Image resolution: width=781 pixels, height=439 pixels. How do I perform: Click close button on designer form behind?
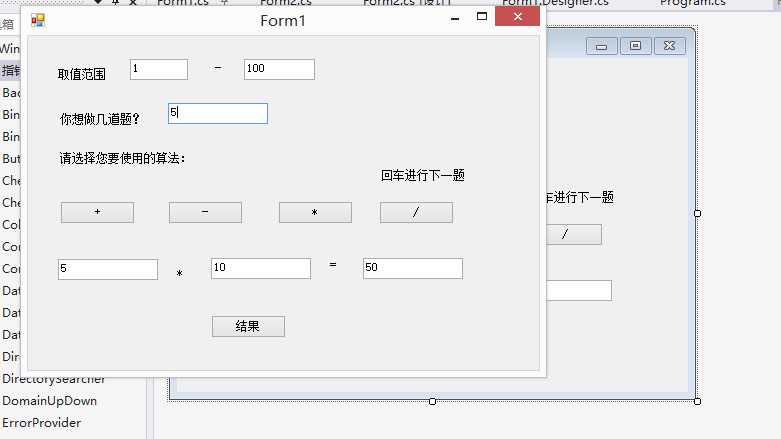[670, 46]
